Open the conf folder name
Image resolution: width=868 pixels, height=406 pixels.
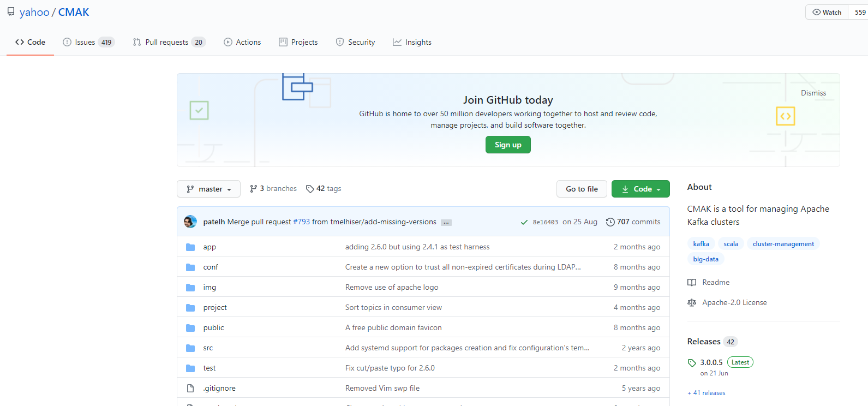211,267
